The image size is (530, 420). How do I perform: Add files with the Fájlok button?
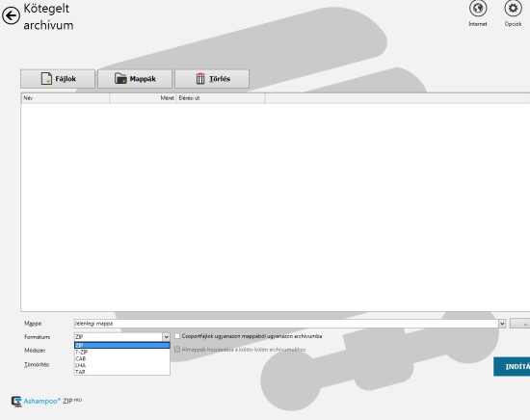(x=58, y=79)
